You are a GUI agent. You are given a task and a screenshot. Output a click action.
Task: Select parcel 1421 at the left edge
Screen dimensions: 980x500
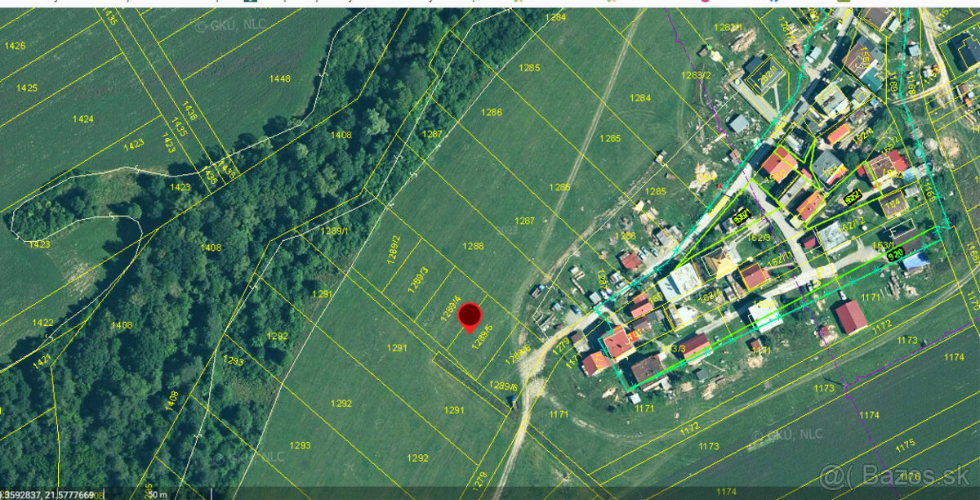click(x=42, y=360)
